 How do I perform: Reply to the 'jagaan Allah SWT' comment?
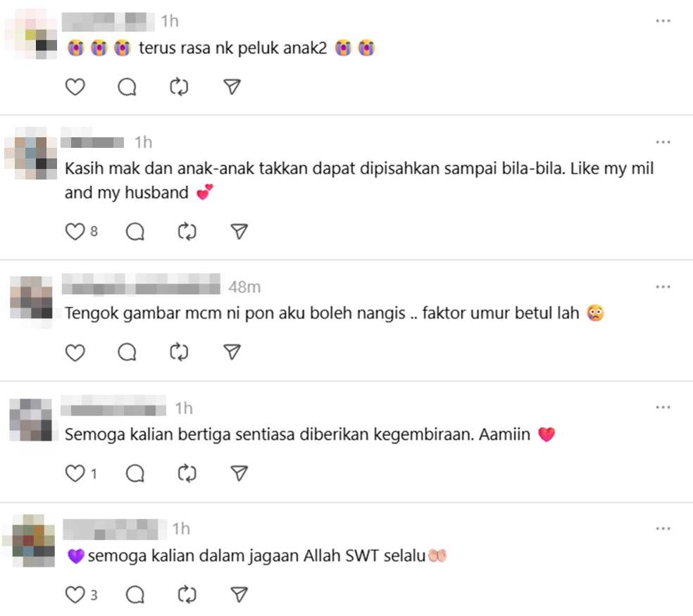click(x=135, y=594)
